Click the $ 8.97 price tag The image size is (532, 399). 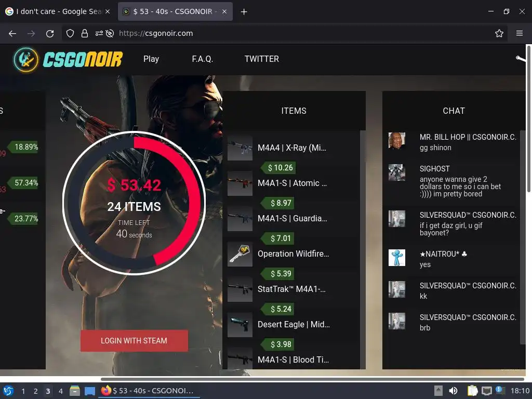click(277, 203)
